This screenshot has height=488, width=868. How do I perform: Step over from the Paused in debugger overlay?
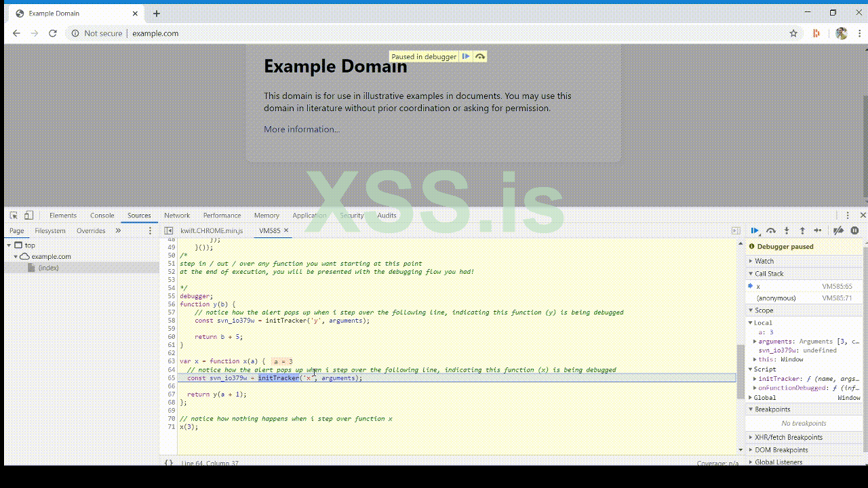[480, 57]
